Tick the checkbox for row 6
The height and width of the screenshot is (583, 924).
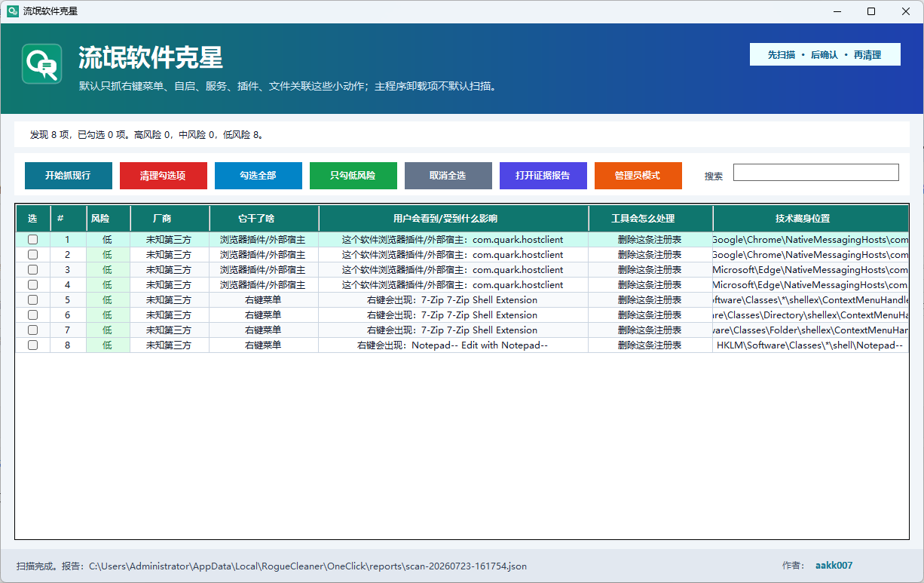32,315
